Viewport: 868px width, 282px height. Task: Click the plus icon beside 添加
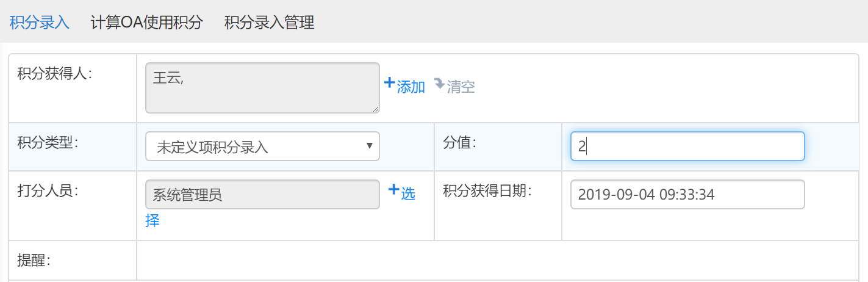389,83
